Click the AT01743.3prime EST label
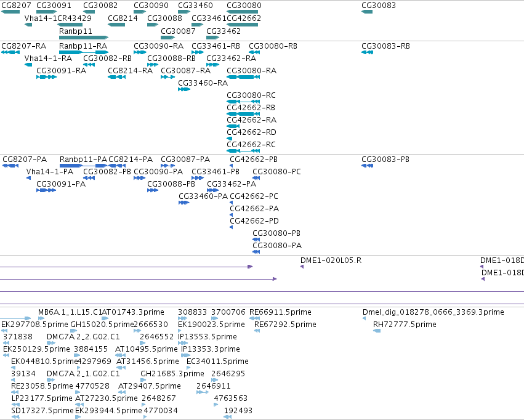524x420 pixels. (132, 312)
